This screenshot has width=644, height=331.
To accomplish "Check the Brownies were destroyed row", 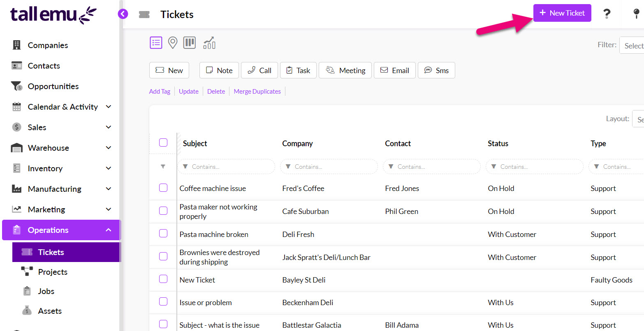I will [x=163, y=256].
